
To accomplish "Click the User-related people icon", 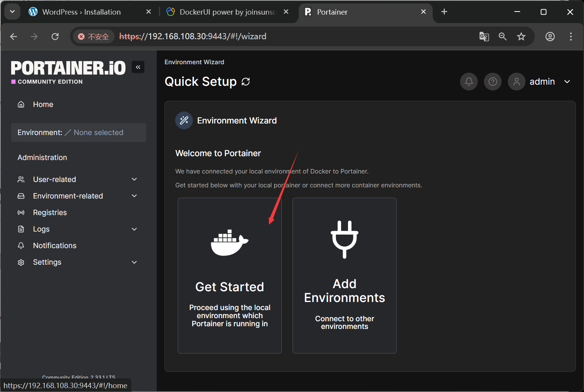I will tap(21, 179).
